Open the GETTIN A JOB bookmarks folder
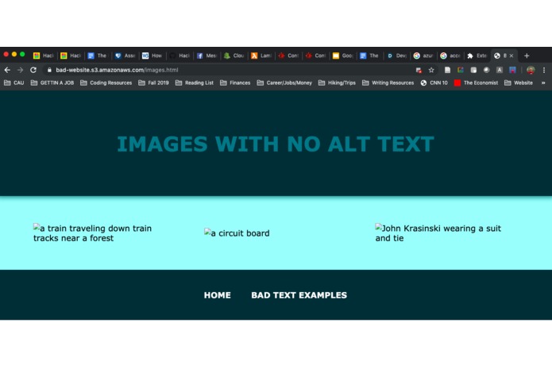 [x=52, y=83]
